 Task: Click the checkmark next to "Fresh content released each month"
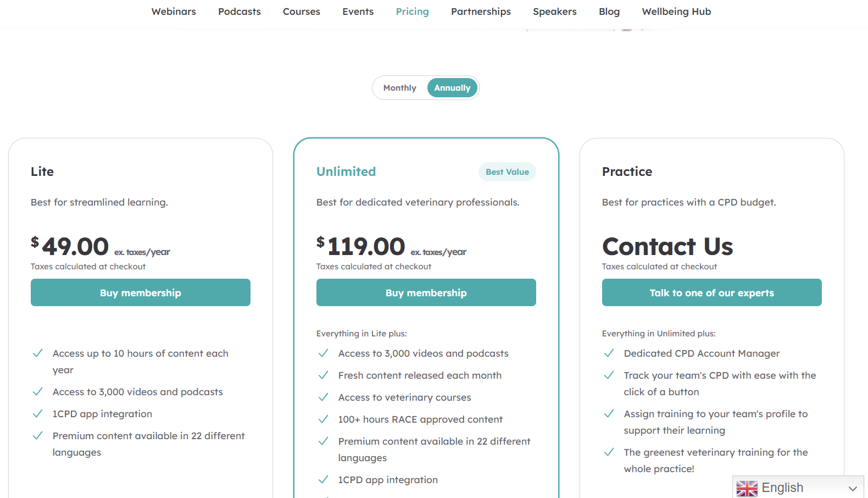[x=323, y=375]
